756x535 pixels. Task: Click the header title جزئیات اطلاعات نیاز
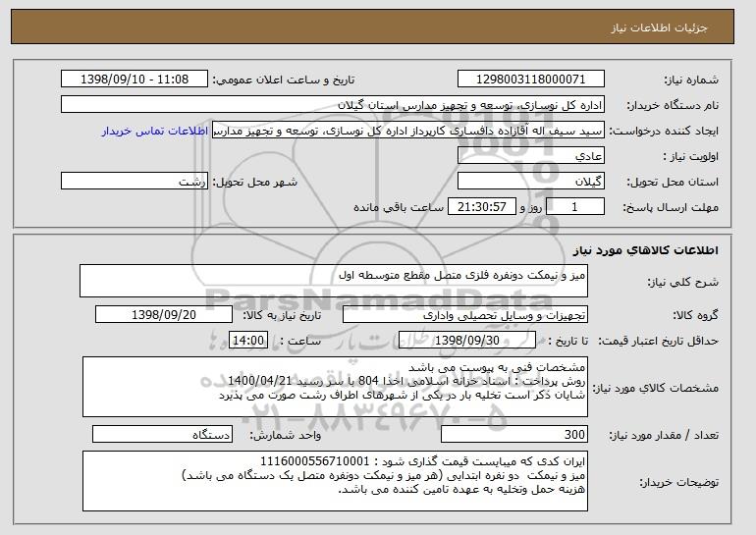click(x=659, y=27)
